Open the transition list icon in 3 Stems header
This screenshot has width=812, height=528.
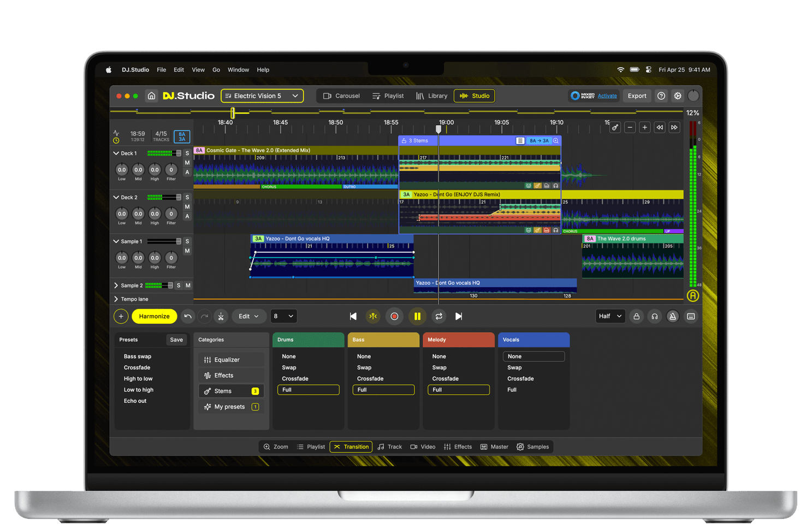point(520,141)
